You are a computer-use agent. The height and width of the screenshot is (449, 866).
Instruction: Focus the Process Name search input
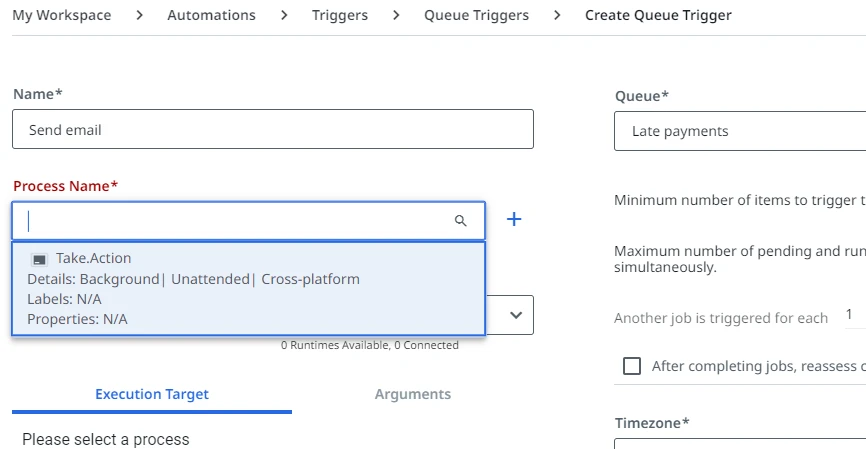pos(237,221)
